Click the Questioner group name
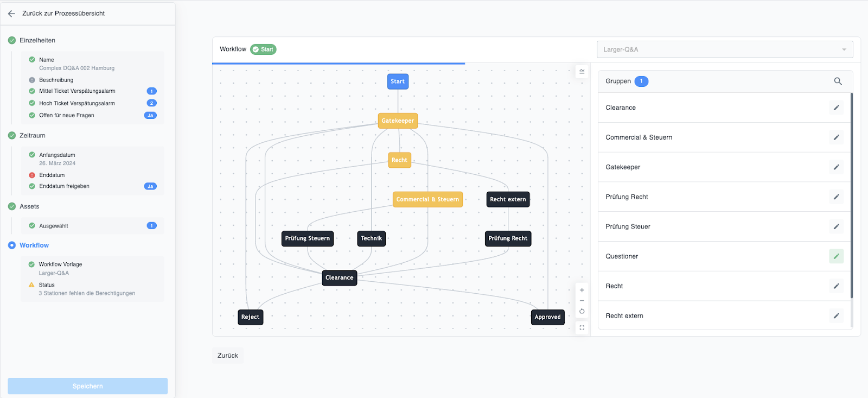868x398 pixels. pos(622,256)
